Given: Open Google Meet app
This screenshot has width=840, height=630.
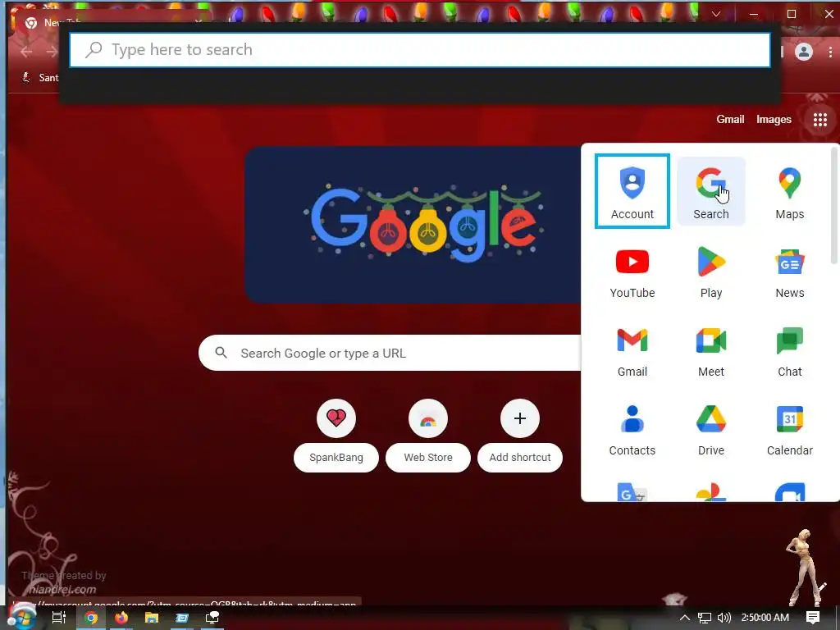Looking at the screenshot, I should coord(711,351).
